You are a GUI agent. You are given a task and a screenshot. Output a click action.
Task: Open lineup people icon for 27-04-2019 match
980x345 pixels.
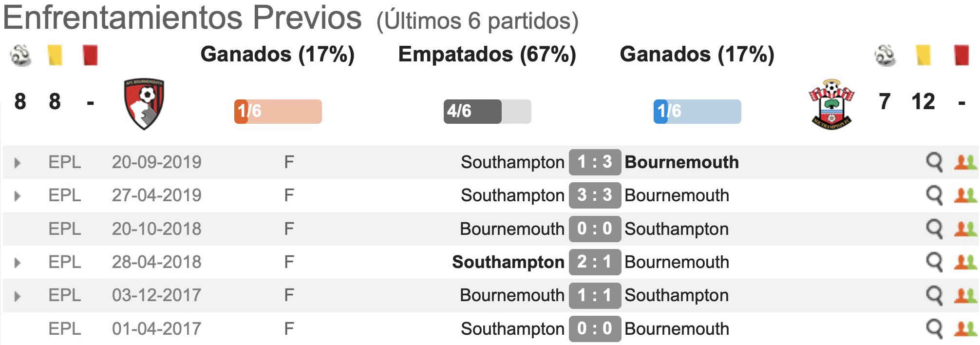click(x=965, y=195)
